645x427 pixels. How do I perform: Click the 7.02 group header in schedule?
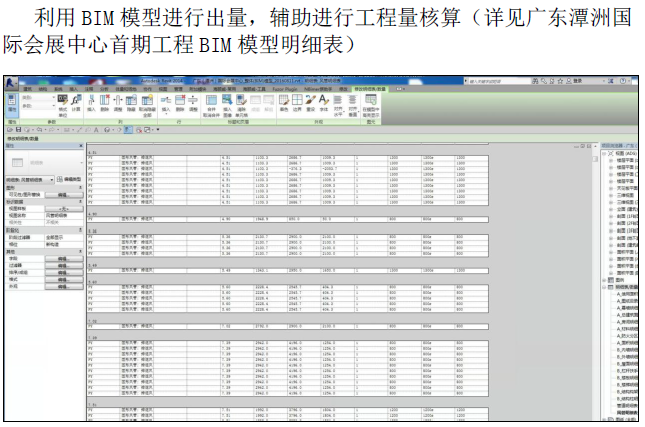(x=93, y=321)
